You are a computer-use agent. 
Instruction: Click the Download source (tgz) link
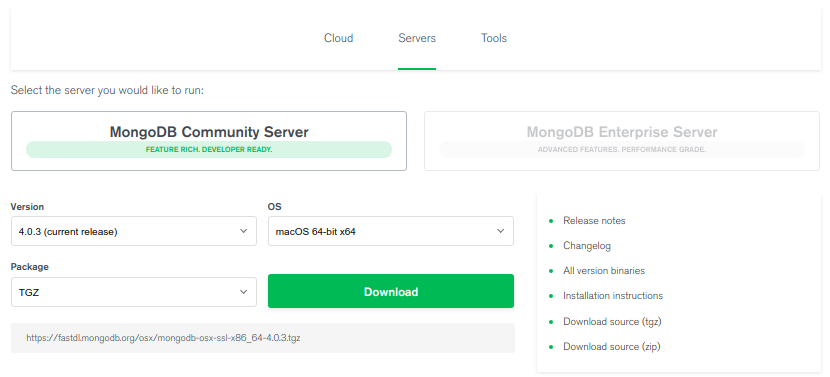(612, 321)
